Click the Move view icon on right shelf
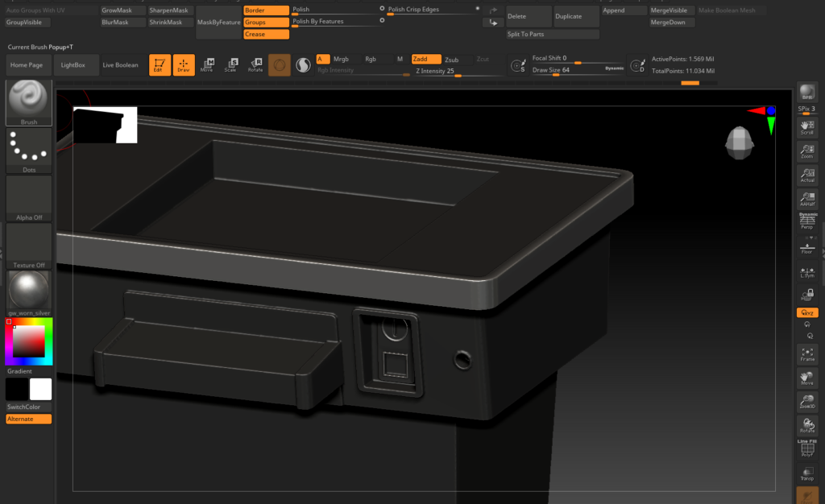825x504 pixels. coord(807,378)
